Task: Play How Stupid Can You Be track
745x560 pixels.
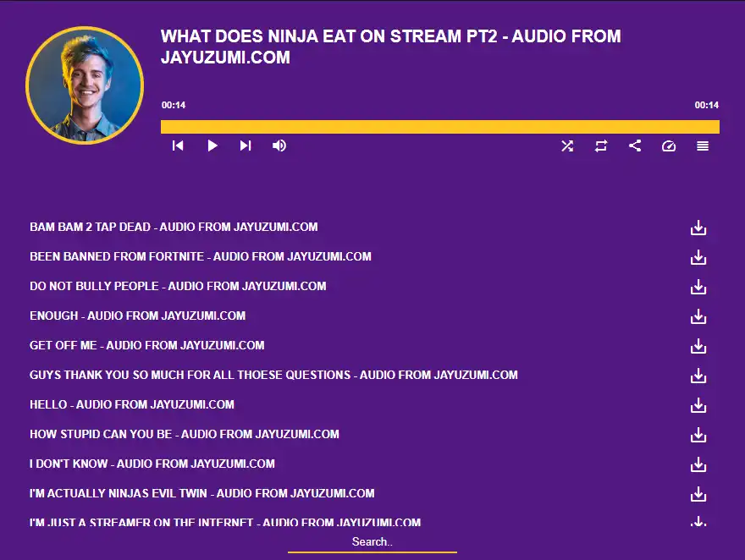Action: (185, 434)
